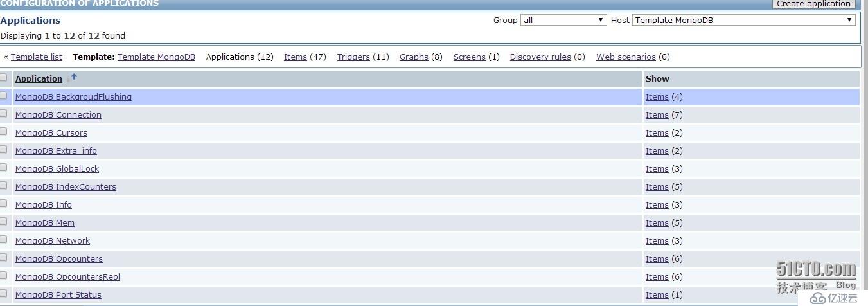The width and height of the screenshot is (868, 306).
Task: Check the MongoDB Connection row checkbox
Action: 4,113
